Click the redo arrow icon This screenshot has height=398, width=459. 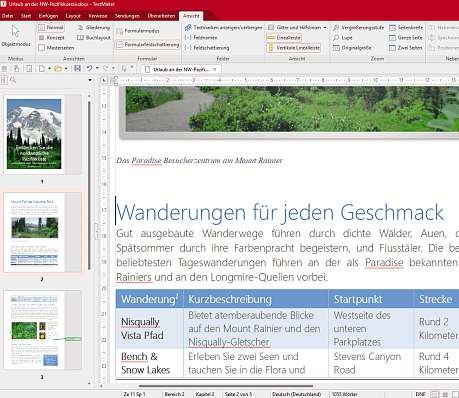pyautogui.click(x=106, y=69)
